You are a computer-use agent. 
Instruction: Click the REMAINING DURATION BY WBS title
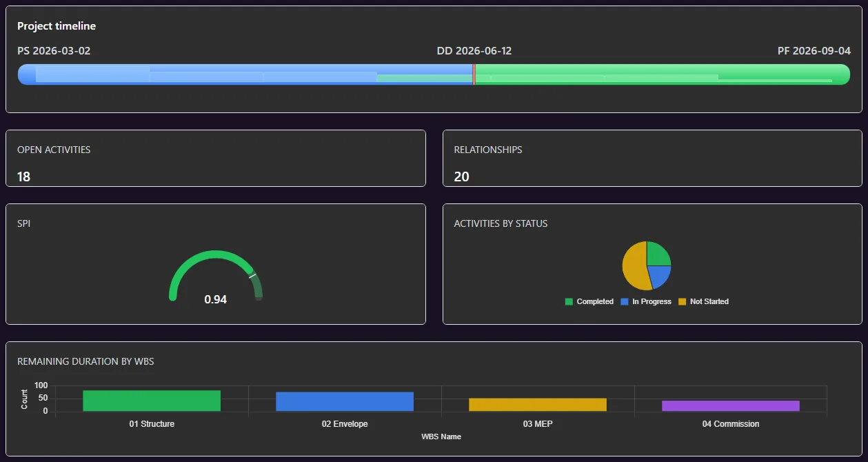pos(85,361)
